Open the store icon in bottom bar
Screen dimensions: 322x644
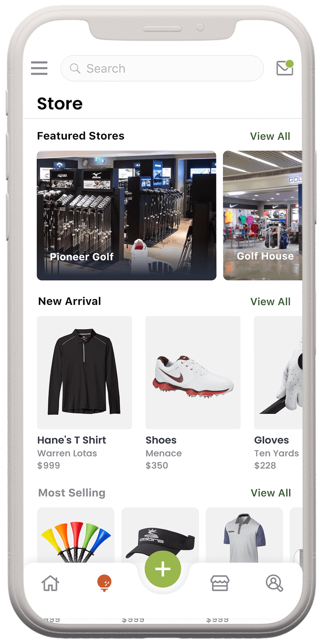[x=220, y=583]
